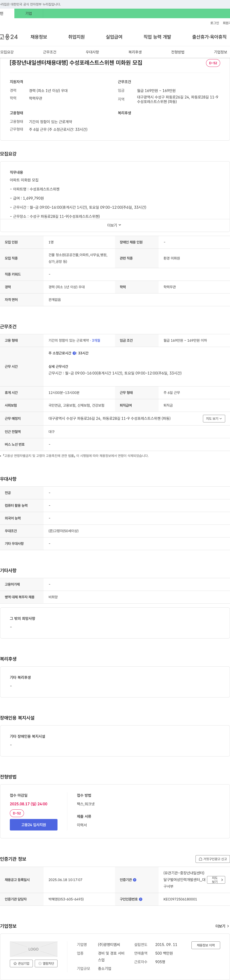This screenshot has width=230, height=980.
Task: Click the 3개월 contract period link
Action: click(96, 340)
